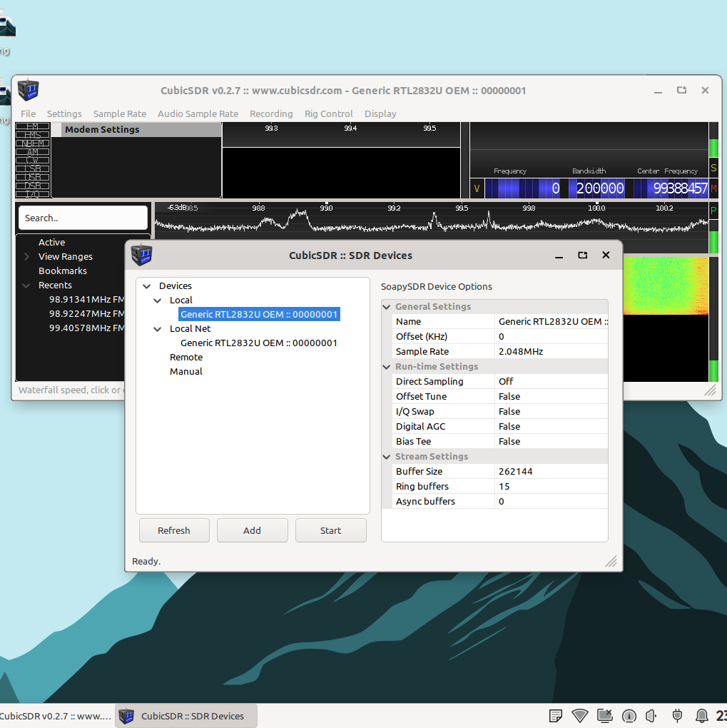Click the Refresh devices button

(x=174, y=530)
